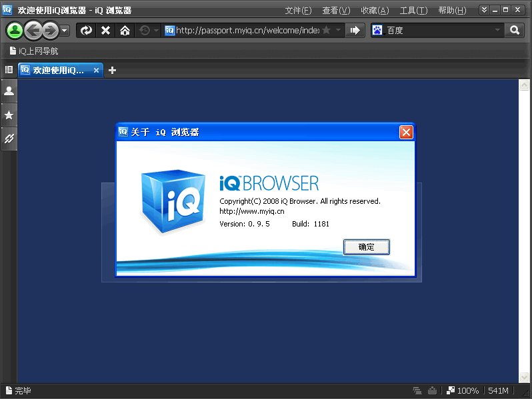Open the user profile sidebar panel
The image size is (532, 399).
coord(9,91)
